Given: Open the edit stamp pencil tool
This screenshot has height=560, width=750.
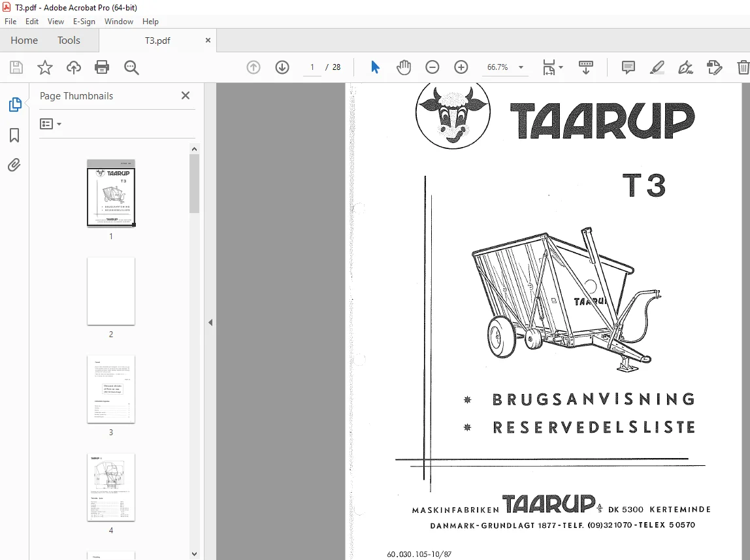Looking at the screenshot, I should 715,67.
